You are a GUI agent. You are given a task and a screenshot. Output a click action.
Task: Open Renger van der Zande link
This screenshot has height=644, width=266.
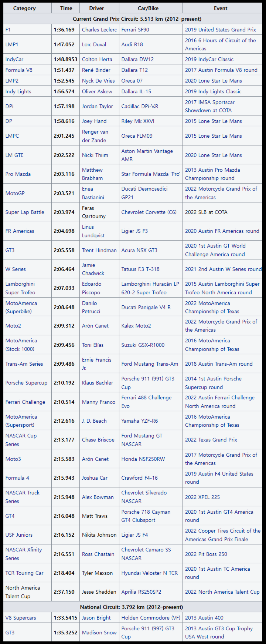tap(95, 136)
